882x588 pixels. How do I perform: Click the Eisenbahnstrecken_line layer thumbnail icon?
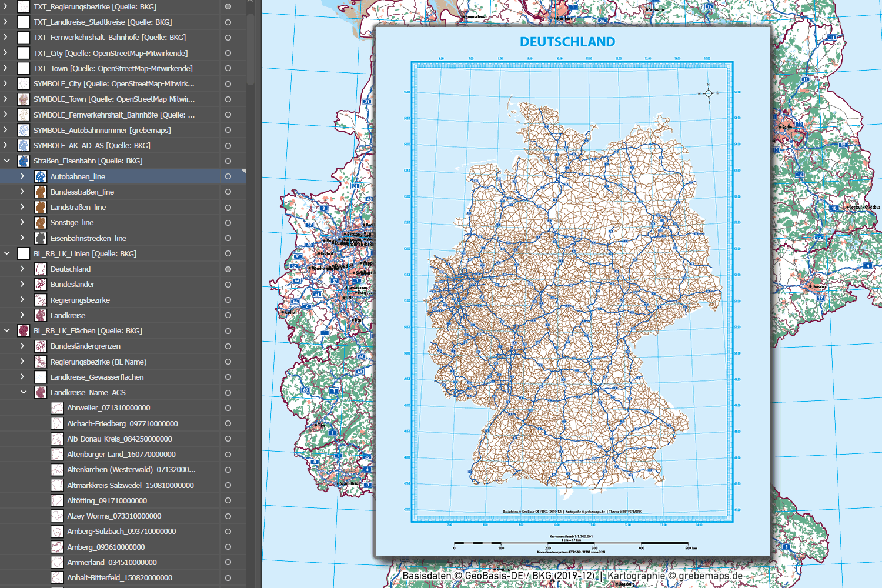pyautogui.click(x=41, y=238)
